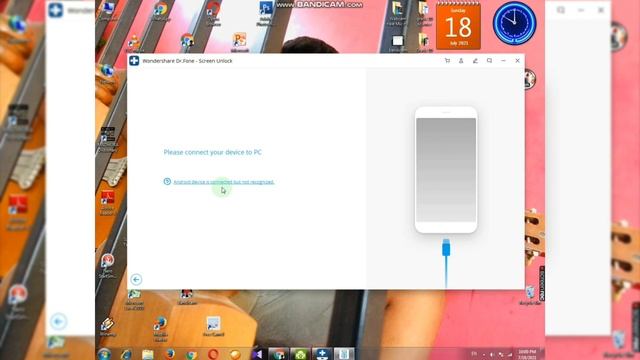
Task: Click the blue analog clock gadget
Action: 514,23
